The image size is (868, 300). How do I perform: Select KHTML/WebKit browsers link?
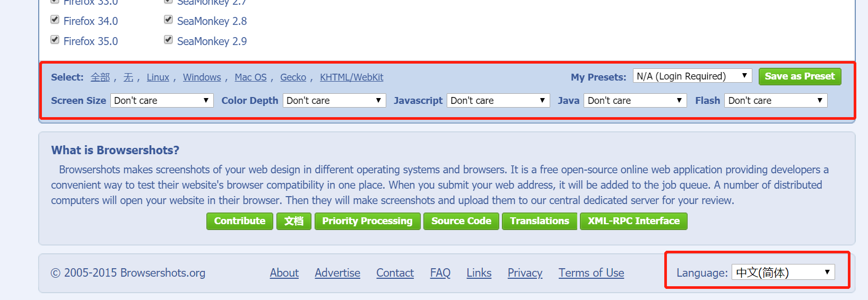[x=352, y=77]
